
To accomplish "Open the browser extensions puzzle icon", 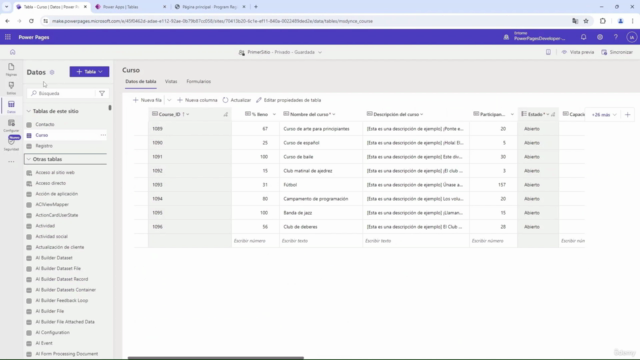I will 603,21.
